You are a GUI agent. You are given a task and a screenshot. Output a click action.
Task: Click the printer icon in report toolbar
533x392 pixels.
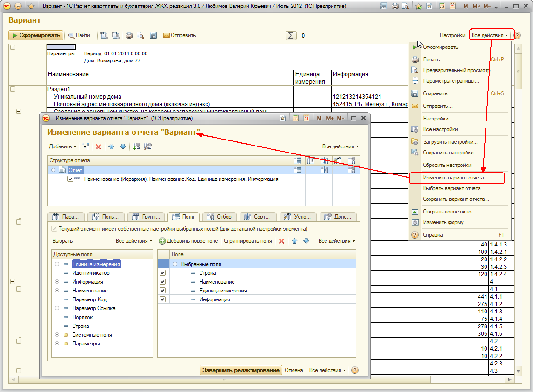(129, 35)
